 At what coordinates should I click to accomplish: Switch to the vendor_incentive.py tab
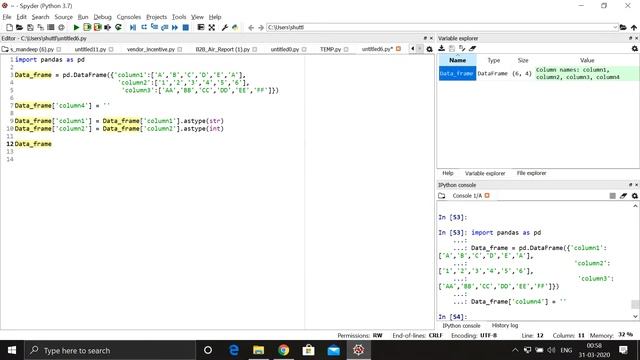pos(151,49)
